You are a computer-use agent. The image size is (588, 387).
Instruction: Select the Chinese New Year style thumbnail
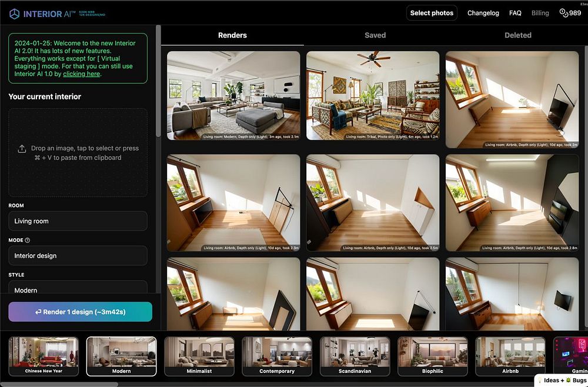(x=44, y=356)
